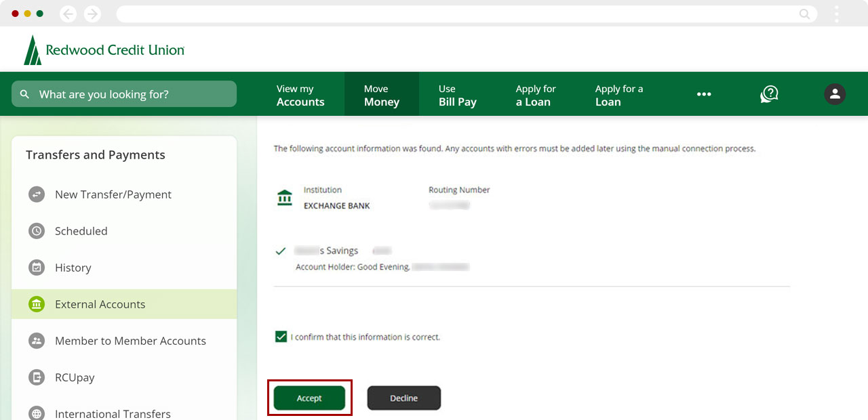Select External Accounts in sidebar
Screen dimensions: 868x420
[x=124, y=304]
